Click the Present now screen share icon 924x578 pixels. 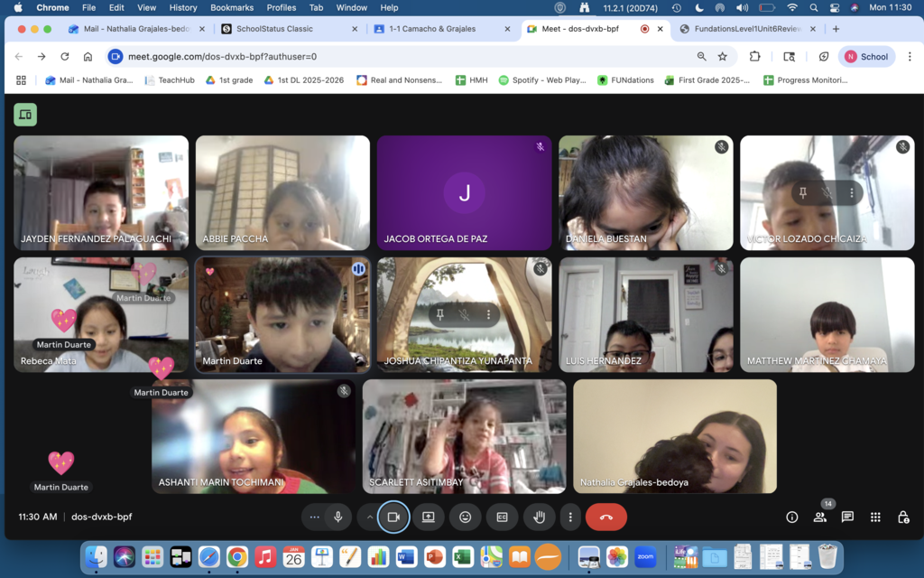click(x=429, y=517)
